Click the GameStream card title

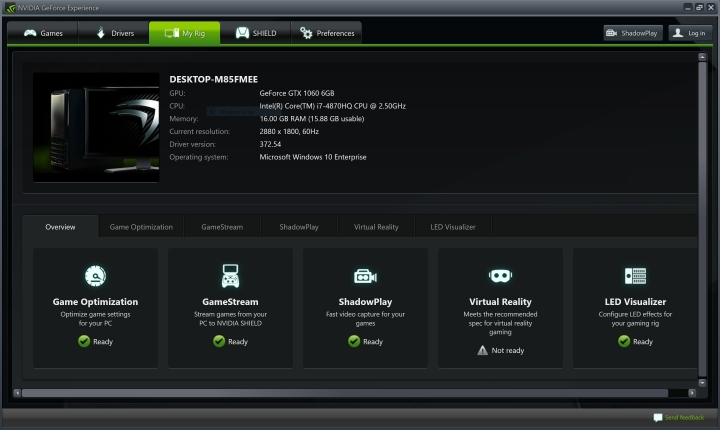231,302
